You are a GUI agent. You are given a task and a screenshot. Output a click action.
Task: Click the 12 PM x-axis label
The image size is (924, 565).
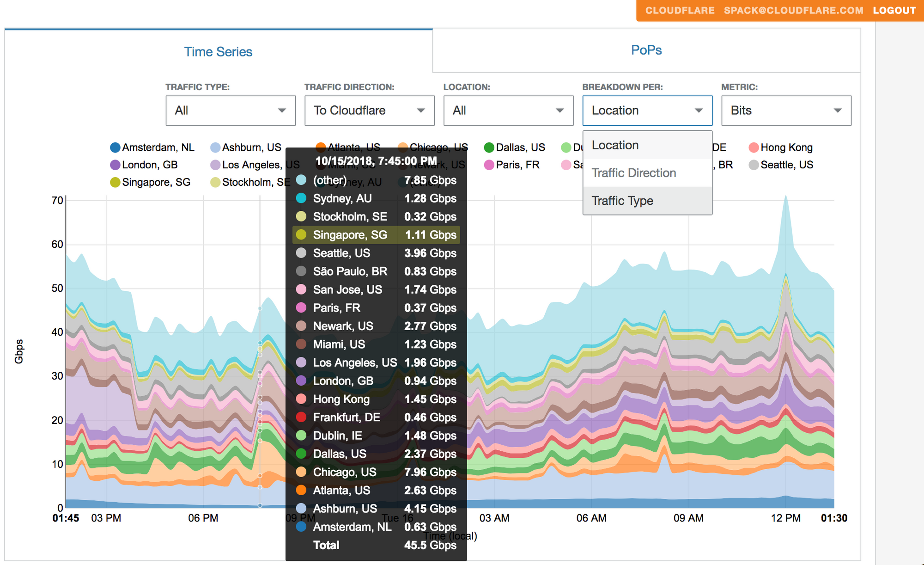[785, 518]
